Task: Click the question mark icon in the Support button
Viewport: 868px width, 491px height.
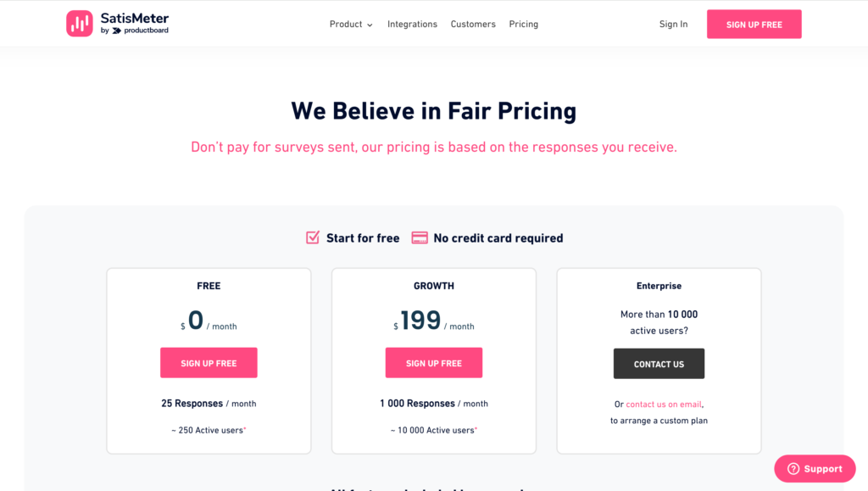Action: tap(792, 468)
